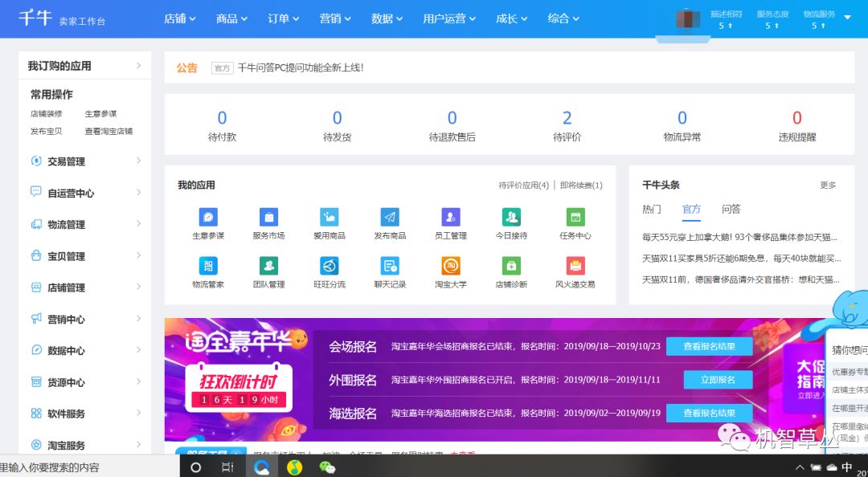Switch to the 热门 tab in 千牛头条
The width and height of the screenshot is (868, 477).
[652, 209]
